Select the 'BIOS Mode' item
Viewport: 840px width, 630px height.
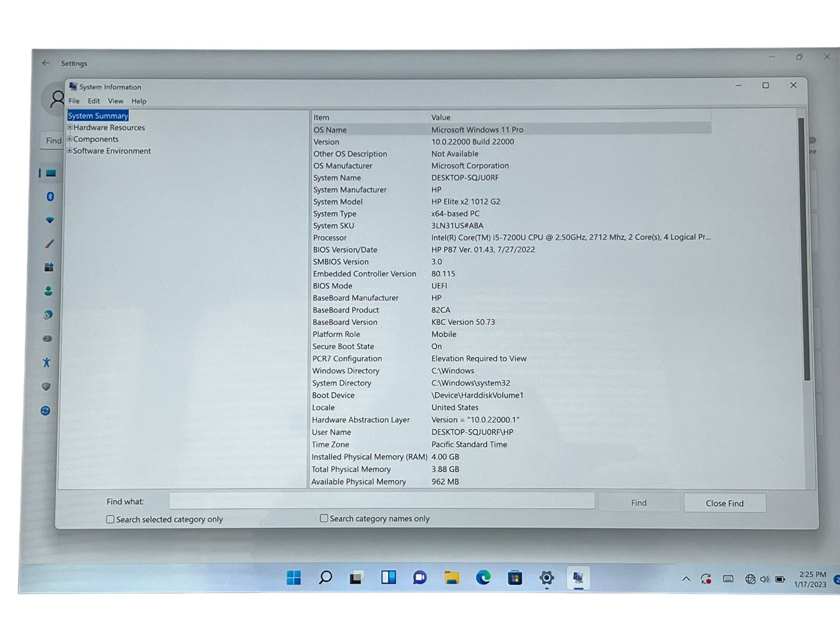click(332, 286)
